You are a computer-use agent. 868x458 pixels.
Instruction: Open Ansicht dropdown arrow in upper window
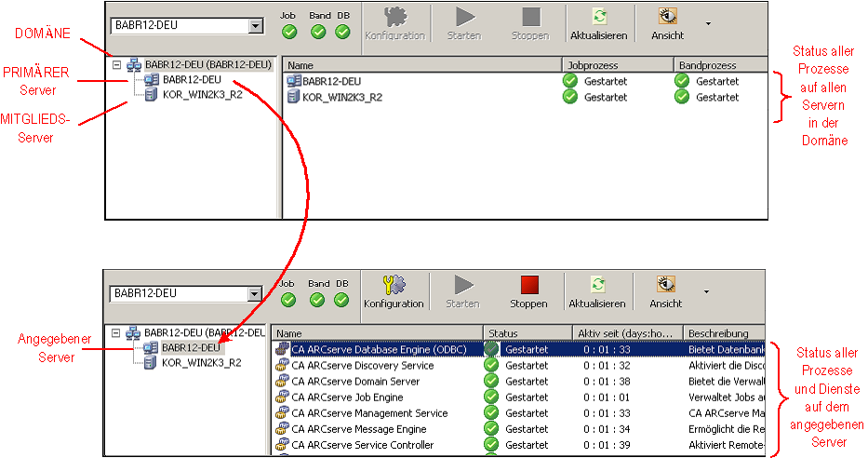(708, 24)
